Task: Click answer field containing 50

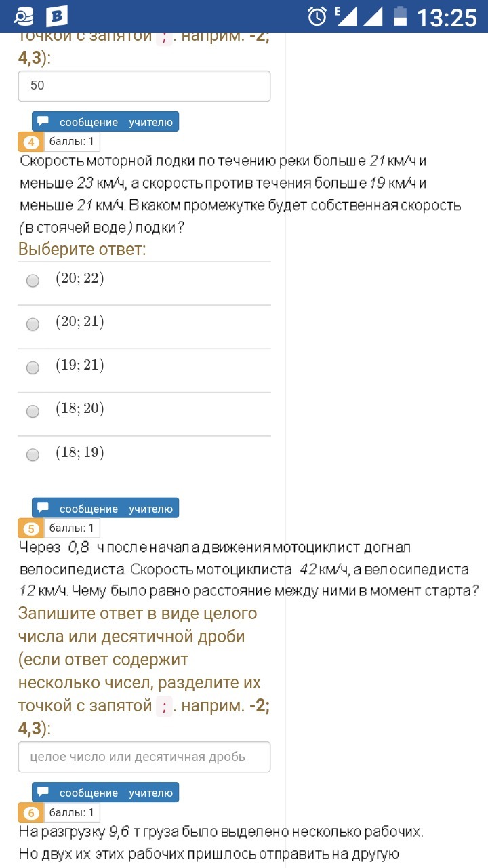Action: (144, 86)
